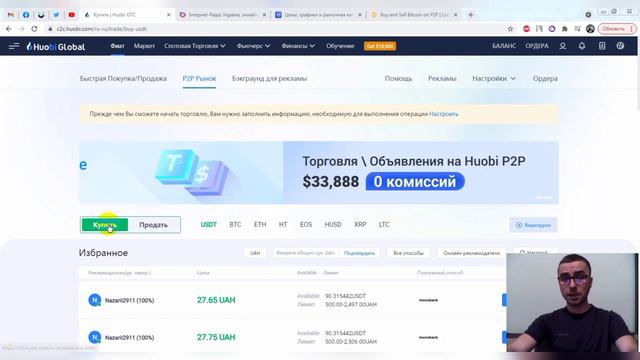
Task: Bookmark this page with the star icon
Action: click(x=510, y=29)
